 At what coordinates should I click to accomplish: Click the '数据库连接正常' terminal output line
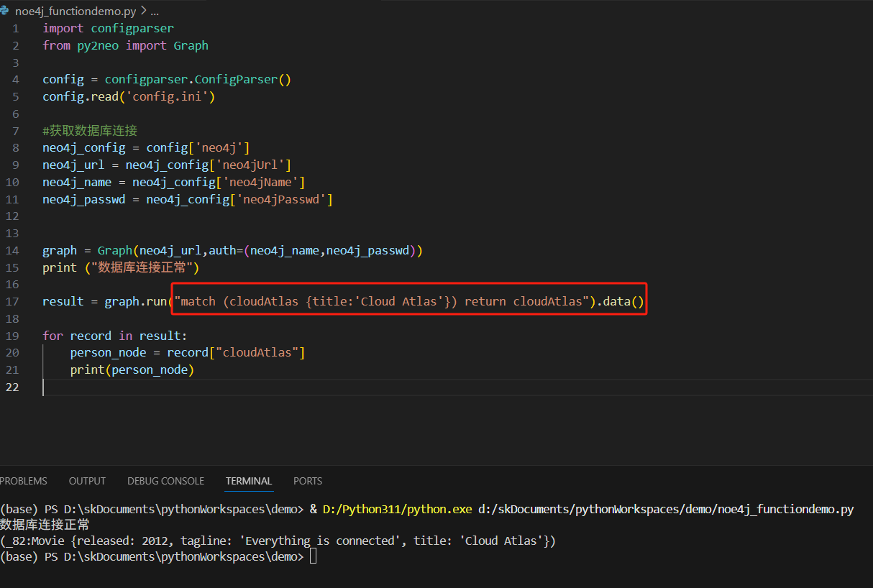45,525
